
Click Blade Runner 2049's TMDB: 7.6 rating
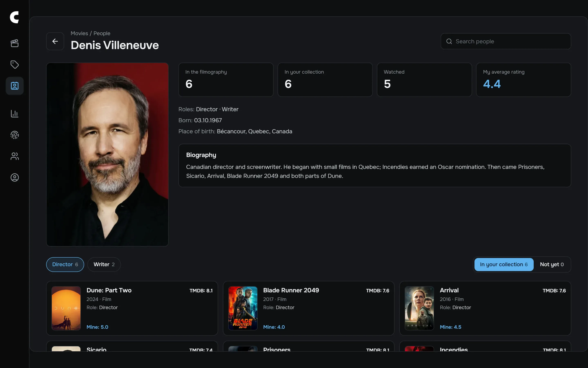click(378, 291)
